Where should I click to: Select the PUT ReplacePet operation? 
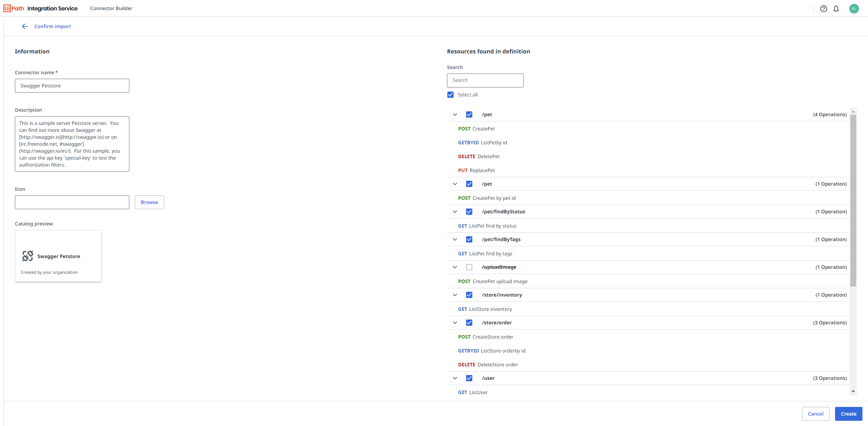(476, 170)
